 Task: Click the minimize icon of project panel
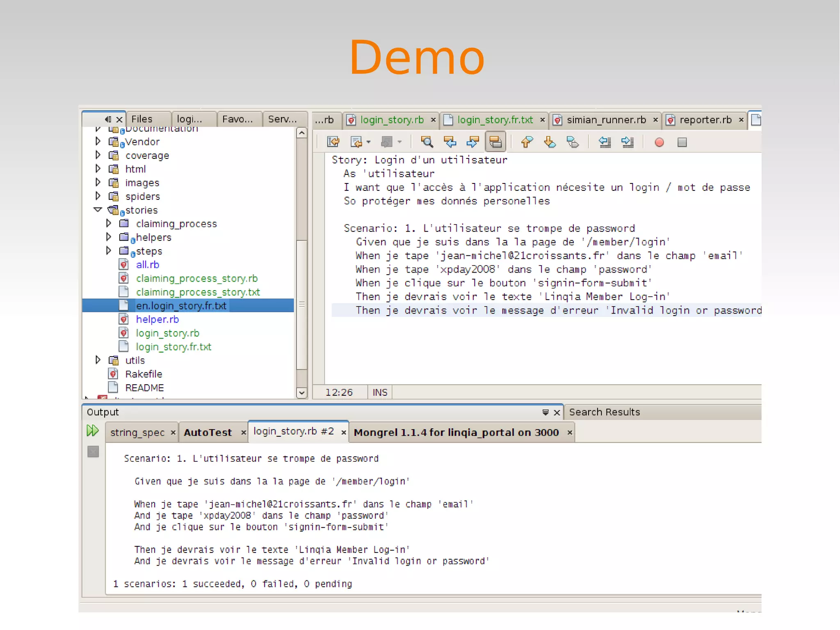(x=108, y=119)
